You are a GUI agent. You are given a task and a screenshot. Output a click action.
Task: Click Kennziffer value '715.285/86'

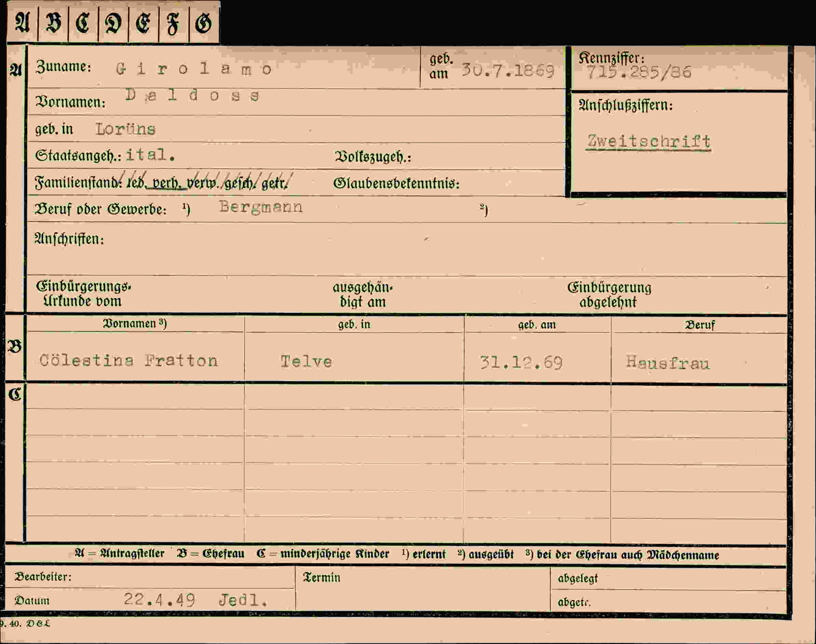click(x=639, y=72)
